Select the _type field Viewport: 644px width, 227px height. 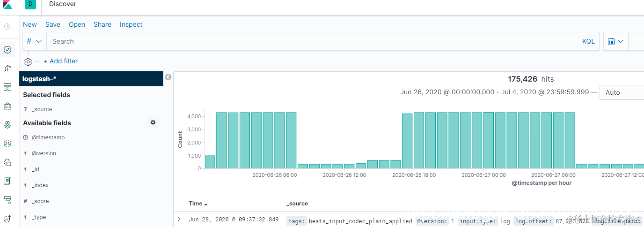(39, 217)
